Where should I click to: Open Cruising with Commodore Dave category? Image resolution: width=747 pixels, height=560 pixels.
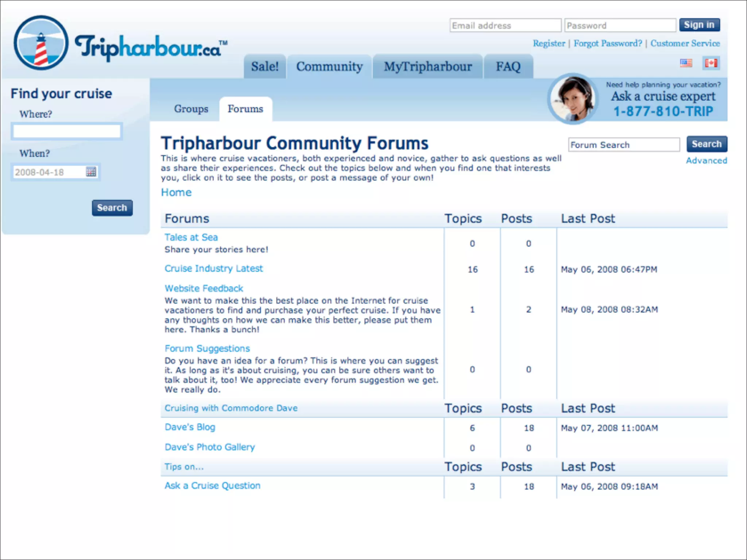pyautogui.click(x=231, y=408)
